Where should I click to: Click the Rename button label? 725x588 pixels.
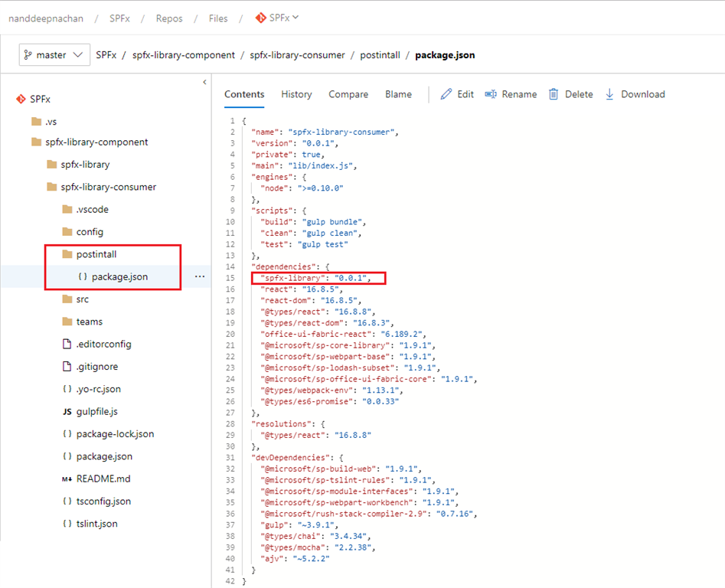519,94
